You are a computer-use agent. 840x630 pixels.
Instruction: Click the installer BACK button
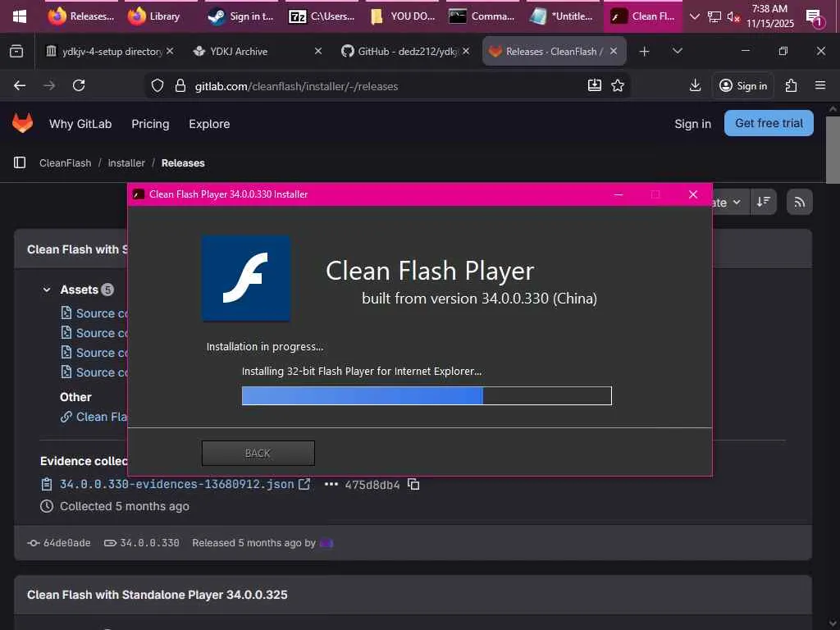click(x=258, y=453)
